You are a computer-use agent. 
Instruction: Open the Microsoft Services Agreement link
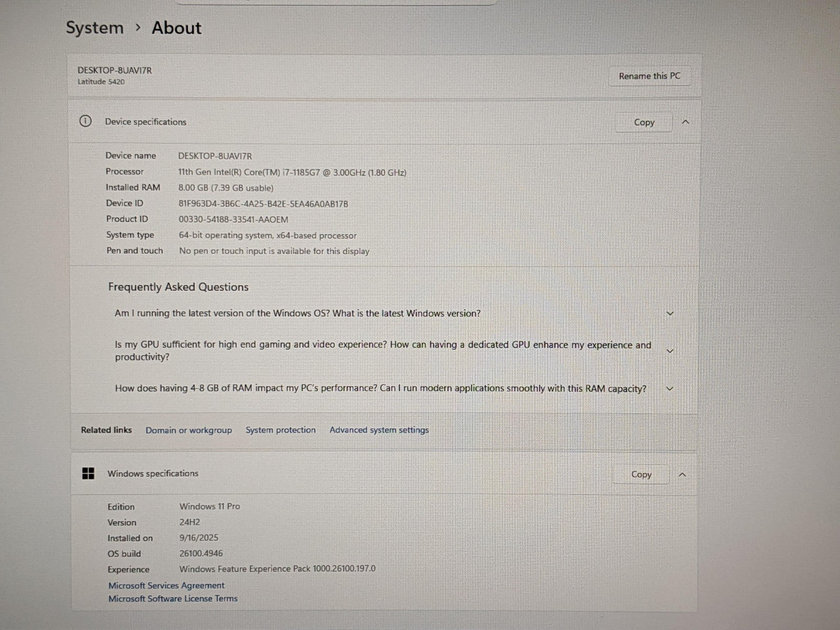166,585
